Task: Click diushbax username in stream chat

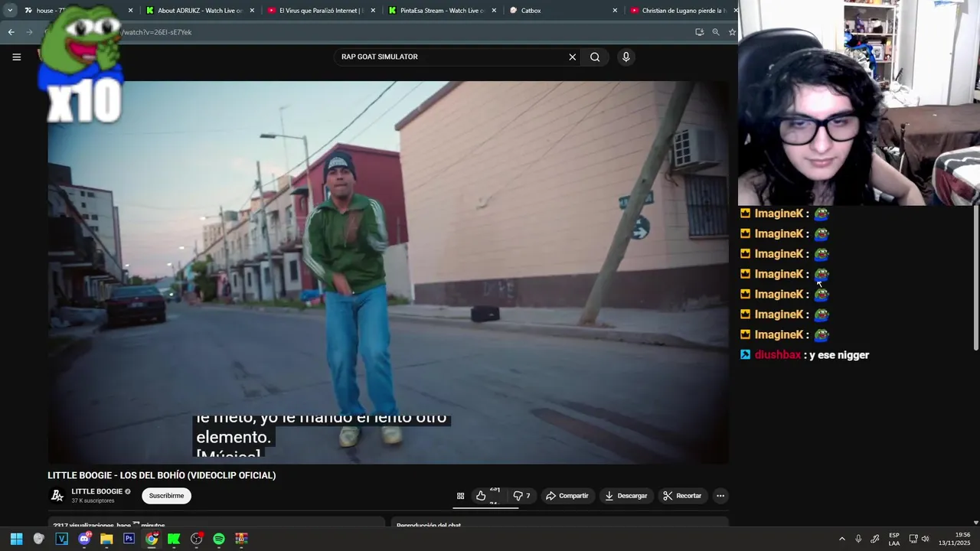Action: point(778,355)
